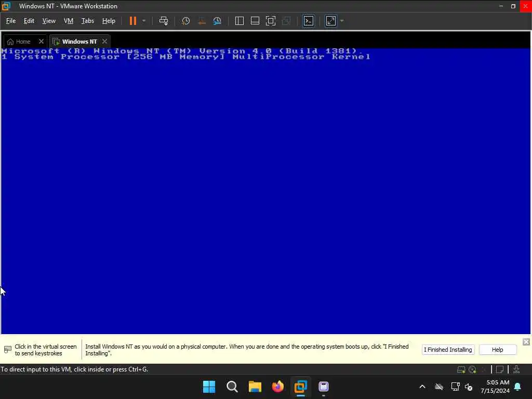Image resolution: width=532 pixels, height=399 pixels.
Task: Click inside the Windows NT virtual screen
Action: coord(265,191)
